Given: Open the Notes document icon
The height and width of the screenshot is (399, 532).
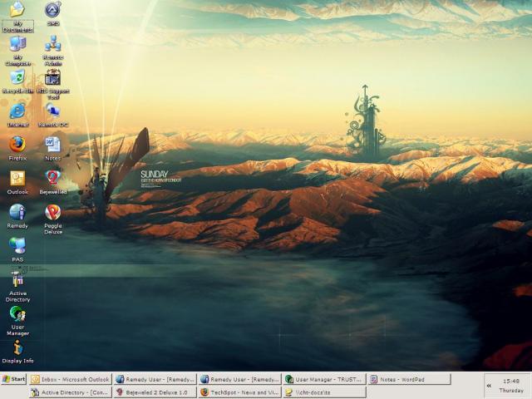Looking at the screenshot, I should coord(53,148).
